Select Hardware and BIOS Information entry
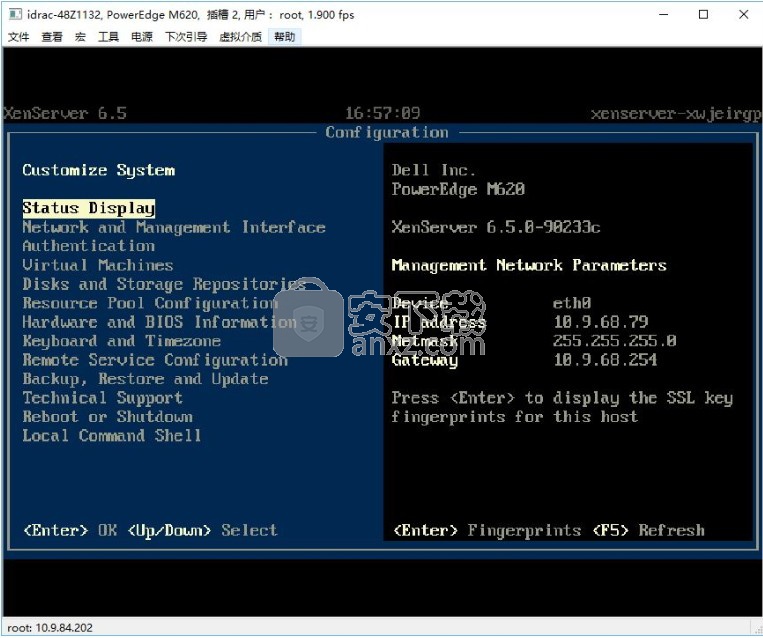The height and width of the screenshot is (638, 763). tap(160, 322)
